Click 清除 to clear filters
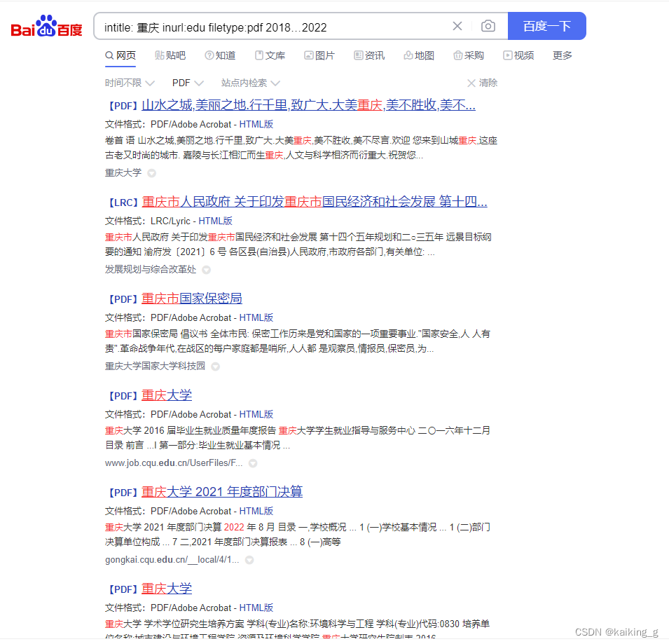 [x=483, y=83]
